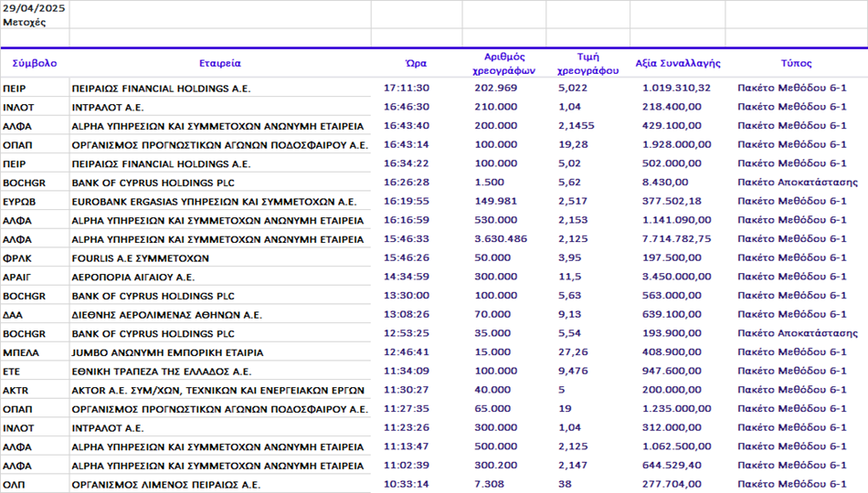
Task: Select the 27,26 price cell
Action: click(573, 352)
